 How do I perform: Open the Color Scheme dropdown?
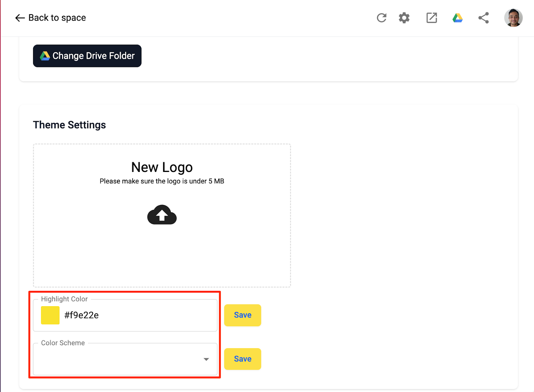click(x=125, y=359)
